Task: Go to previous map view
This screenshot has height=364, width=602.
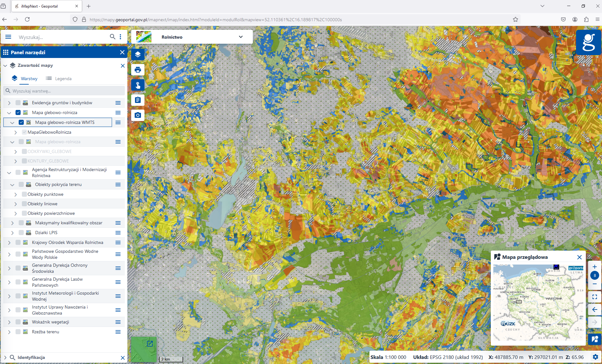Action: (595, 310)
